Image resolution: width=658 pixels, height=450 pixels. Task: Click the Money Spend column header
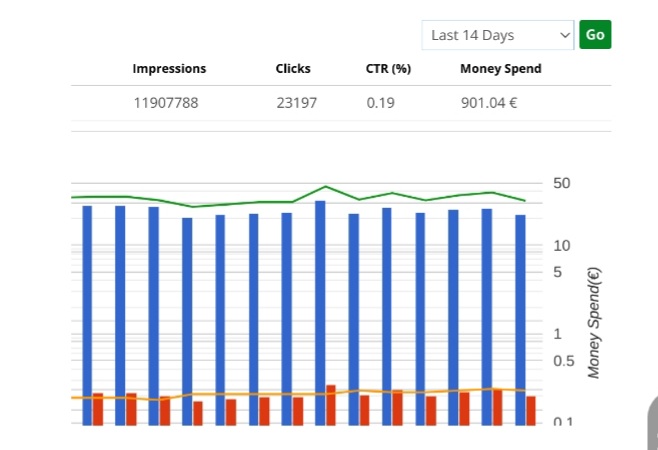point(500,69)
